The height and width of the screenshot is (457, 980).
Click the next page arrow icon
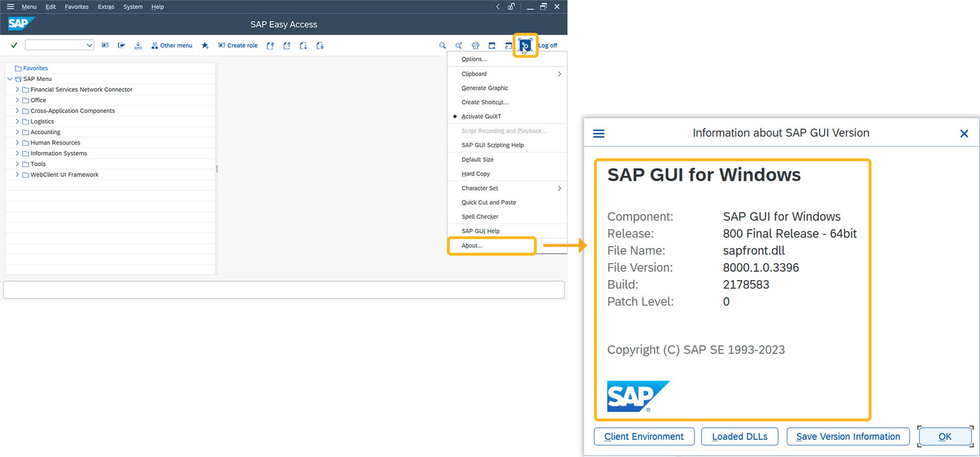coord(303,46)
